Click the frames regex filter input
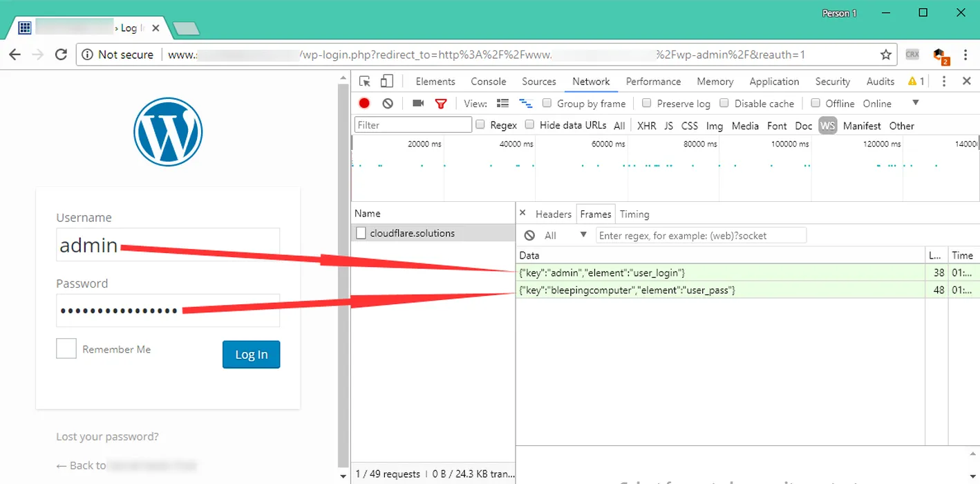This screenshot has height=484, width=980. pos(701,235)
